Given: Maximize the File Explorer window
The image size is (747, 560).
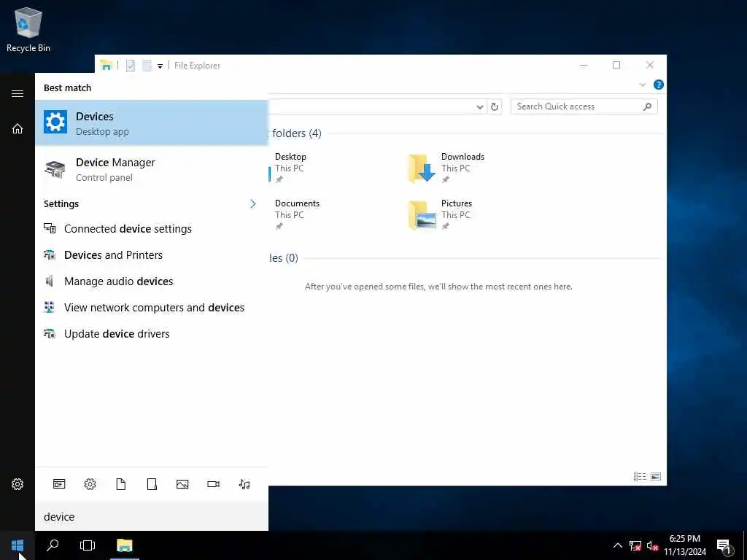Looking at the screenshot, I should 616,65.
